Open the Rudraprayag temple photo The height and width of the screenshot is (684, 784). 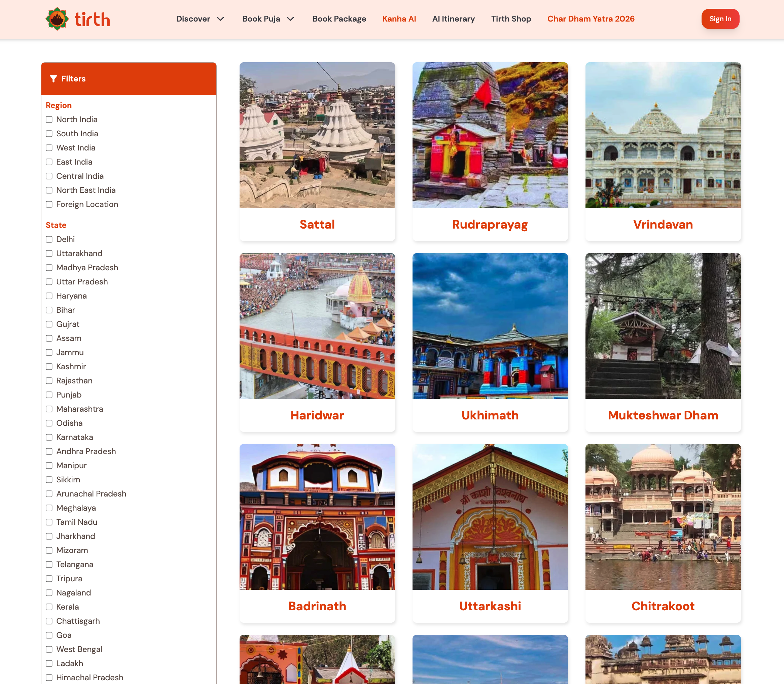point(490,135)
